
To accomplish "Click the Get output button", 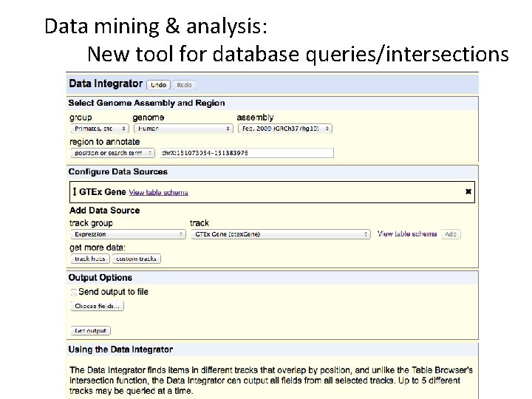I will 91,330.
